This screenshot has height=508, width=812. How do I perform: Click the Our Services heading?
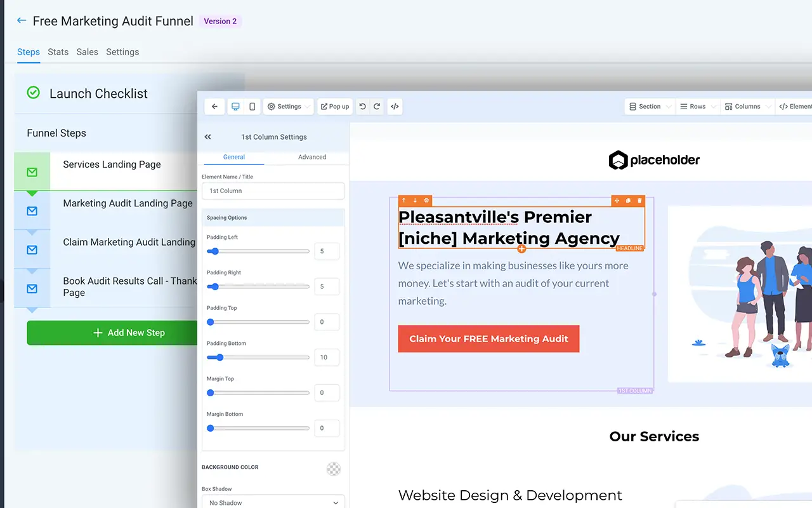click(654, 436)
